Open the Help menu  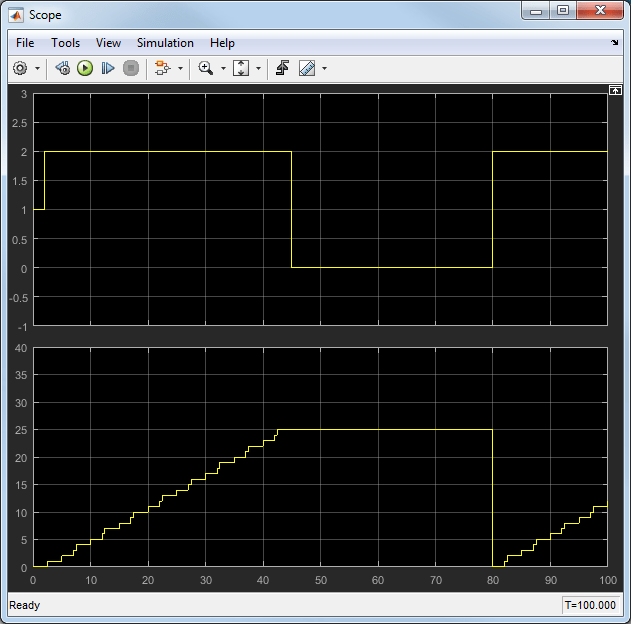click(x=222, y=43)
